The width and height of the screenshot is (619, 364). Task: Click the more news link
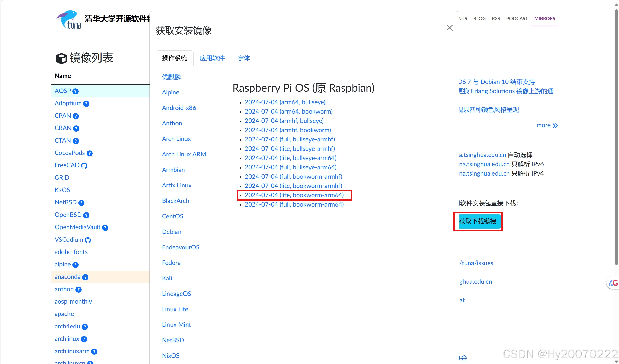(x=547, y=125)
